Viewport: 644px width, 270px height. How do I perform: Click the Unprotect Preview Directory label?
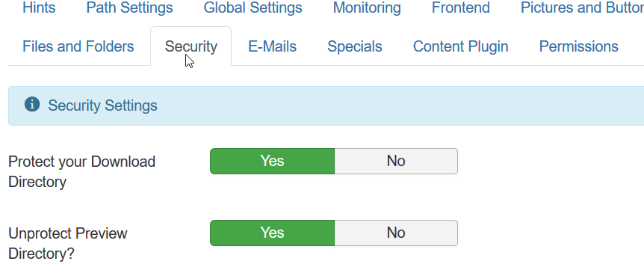point(68,243)
